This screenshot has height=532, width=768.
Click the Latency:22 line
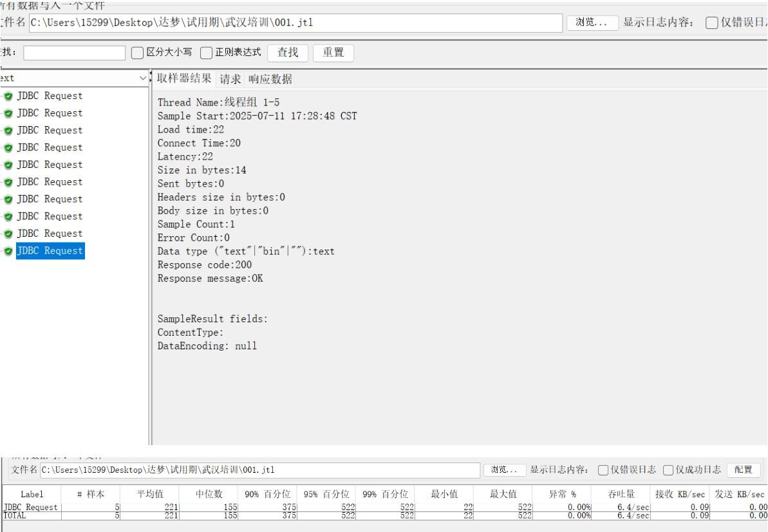(185, 156)
